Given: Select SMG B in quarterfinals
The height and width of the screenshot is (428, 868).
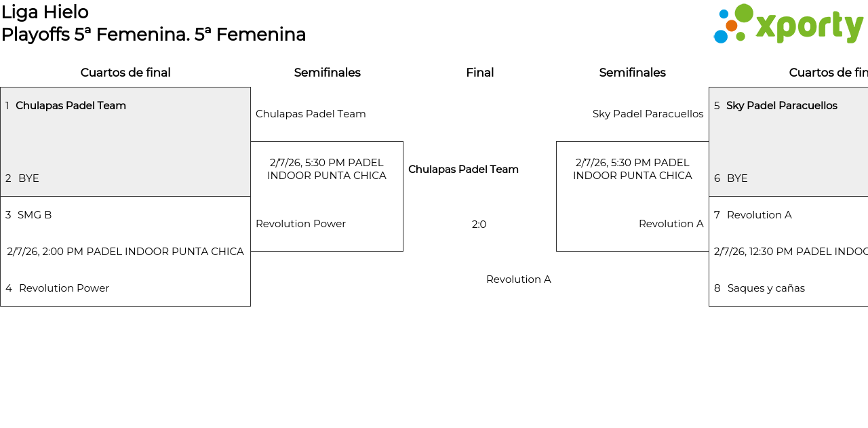Looking at the screenshot, I should 35,215.
